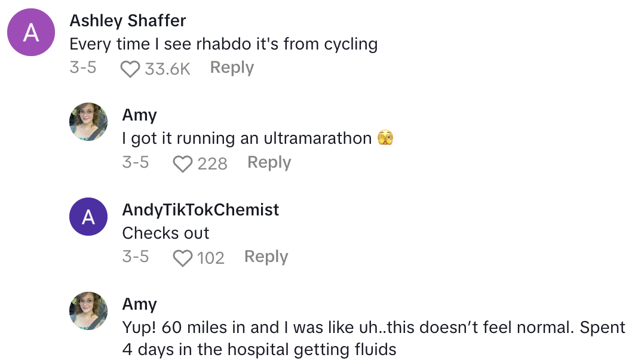Reply to Ashley Shaffer's comment
The width and height of the screenshot is (644, 364).
click(x=232, y=68)
